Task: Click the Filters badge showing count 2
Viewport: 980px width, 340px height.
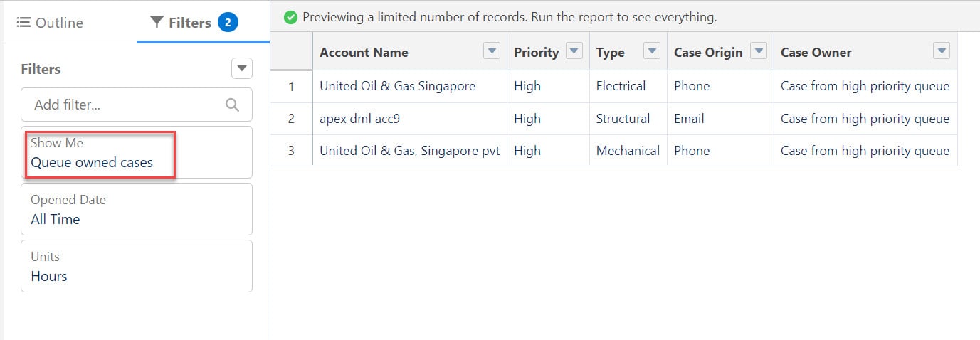Action: coord(228,23)
